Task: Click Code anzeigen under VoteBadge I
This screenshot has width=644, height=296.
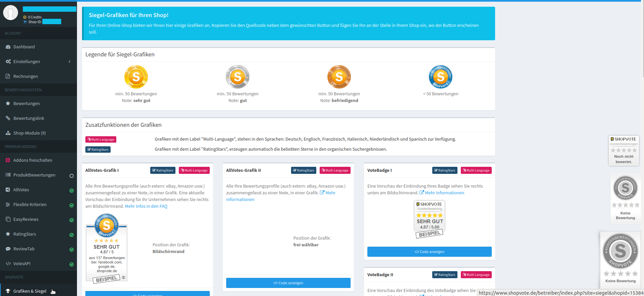Action: click(429, 252)
